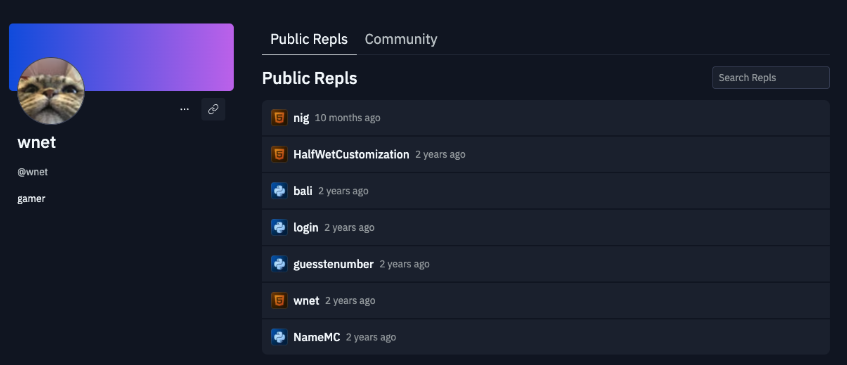The width and height of the screenshot is (847, 365).
Task: Click the Python icon beside login
Action: tap(279, 227)
